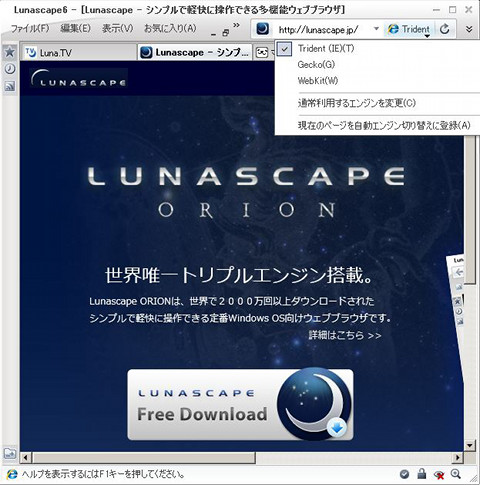This screenshot has width=480, height=485.
Task: Click the reload page icon
Action: pos(444,29)
